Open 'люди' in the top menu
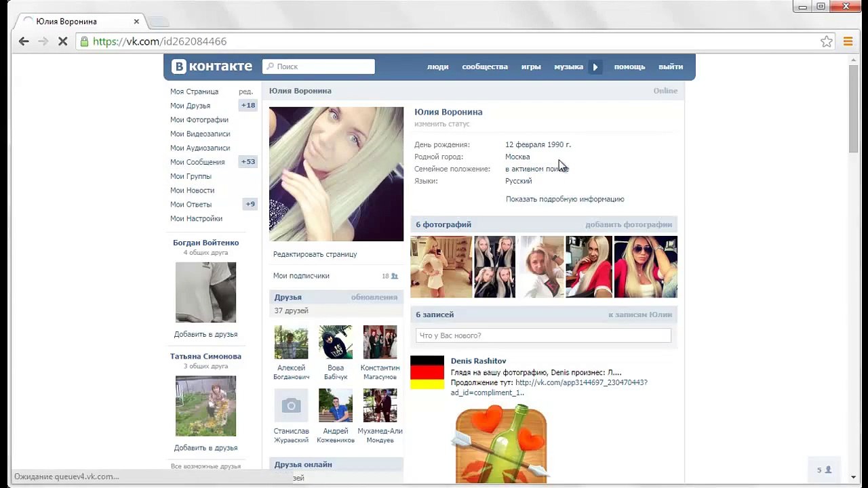 [x=437, y=66]
